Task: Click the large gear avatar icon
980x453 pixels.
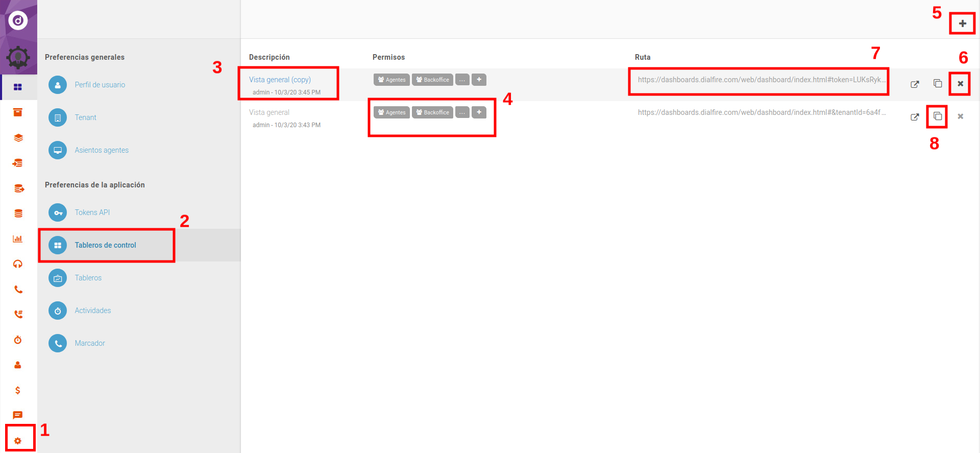Action: click(x=18, y=57)
